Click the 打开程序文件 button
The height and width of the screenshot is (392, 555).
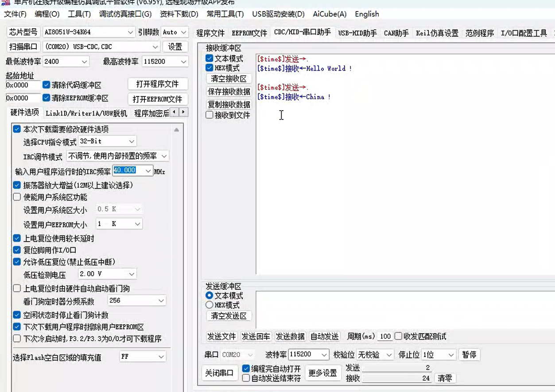coord(157,84)
